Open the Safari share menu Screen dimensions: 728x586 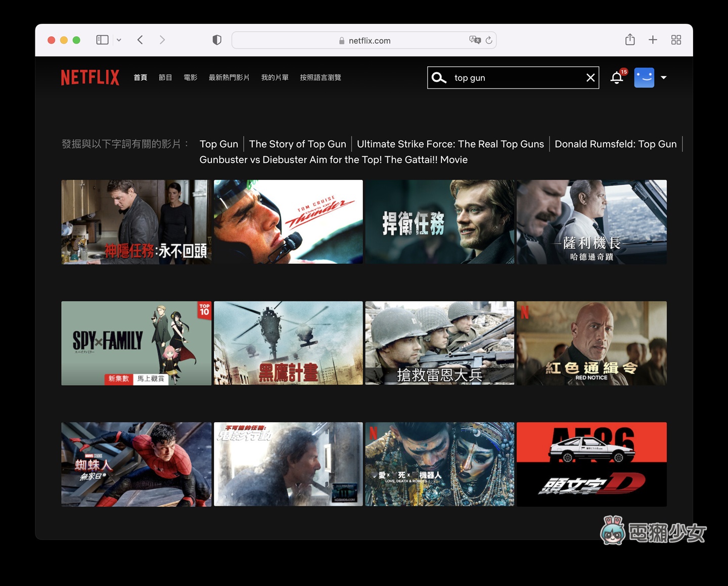coord(630,39)
